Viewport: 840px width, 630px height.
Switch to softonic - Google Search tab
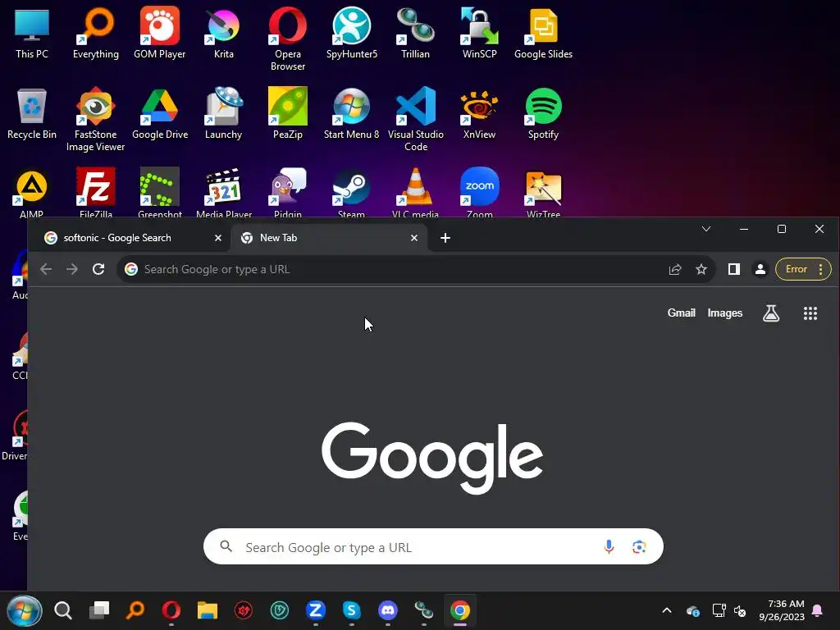129,238
